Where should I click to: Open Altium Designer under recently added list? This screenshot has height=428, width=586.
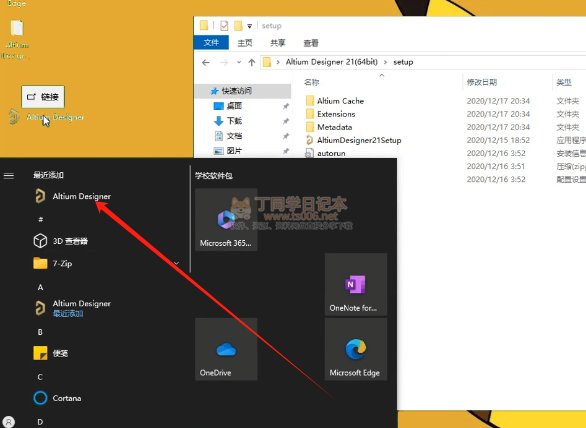pos(73,196)
